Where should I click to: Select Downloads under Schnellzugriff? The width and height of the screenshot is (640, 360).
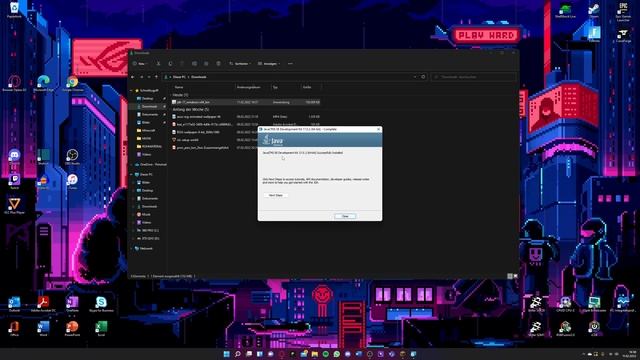tap(149, 106)
